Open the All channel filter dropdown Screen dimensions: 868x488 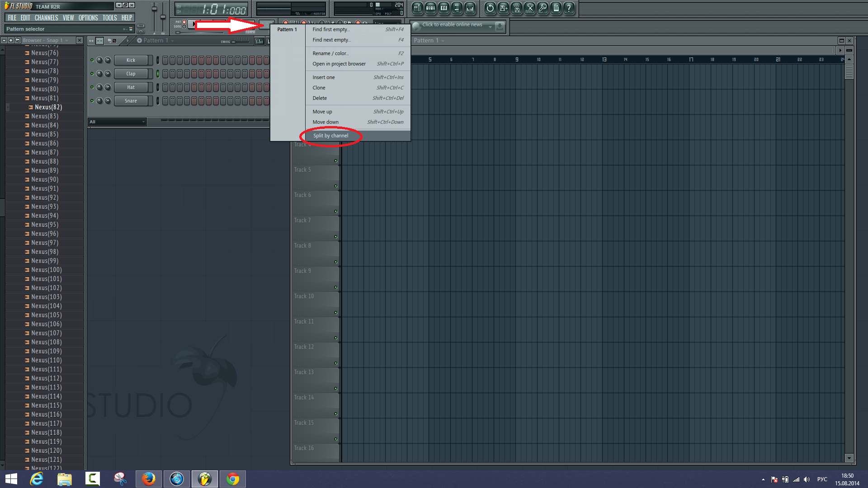tap(118, 122)
